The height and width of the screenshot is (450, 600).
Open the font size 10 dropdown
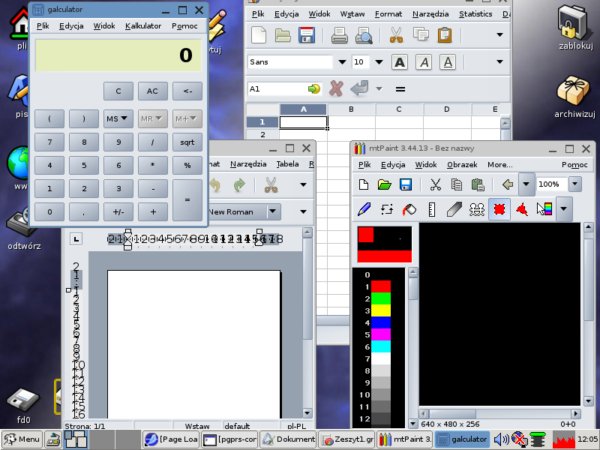pos(379,62)
